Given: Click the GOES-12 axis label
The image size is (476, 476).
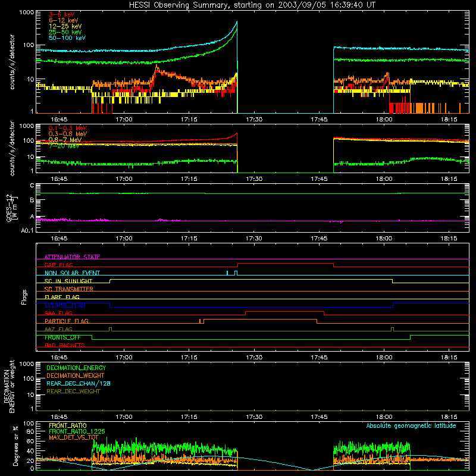Looking at the screenshot, I should [x=11, y=208].
